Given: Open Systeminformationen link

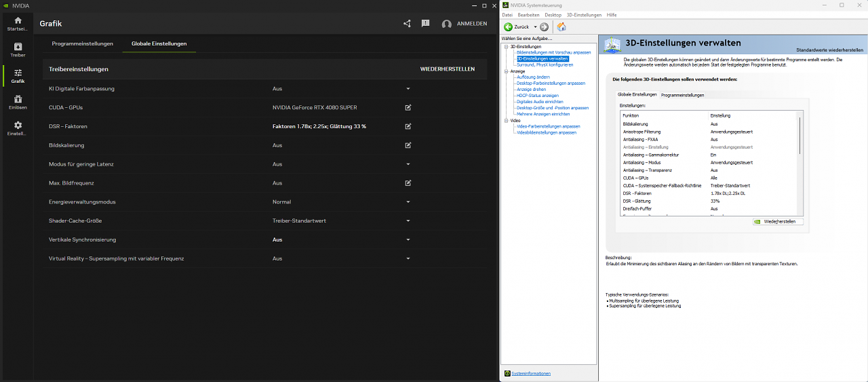Looking at the screenshot, I should coord(531,373).
